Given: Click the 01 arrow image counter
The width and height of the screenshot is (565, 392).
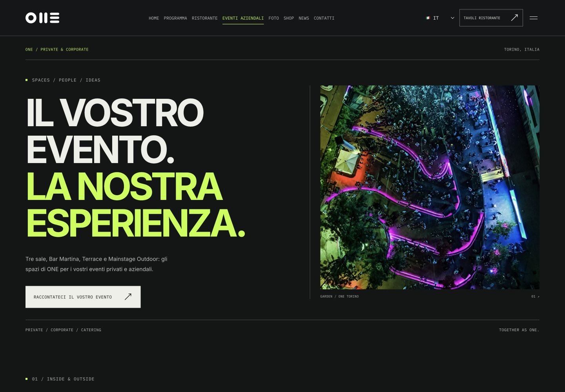Looking at the screenshot, I should [x=535, y=296].
